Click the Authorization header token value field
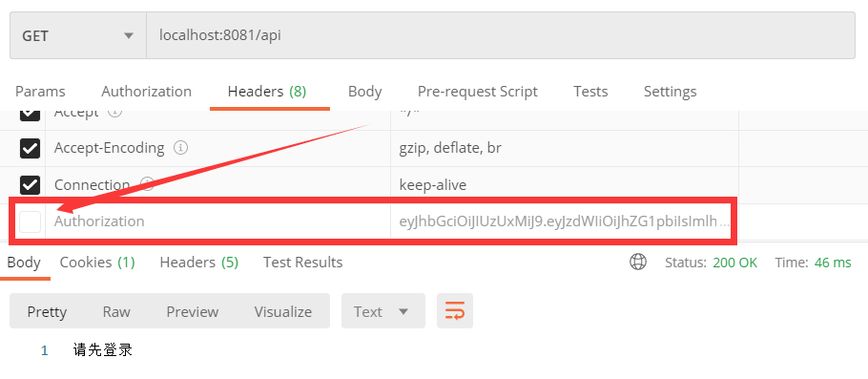 [x=564, y=221]
